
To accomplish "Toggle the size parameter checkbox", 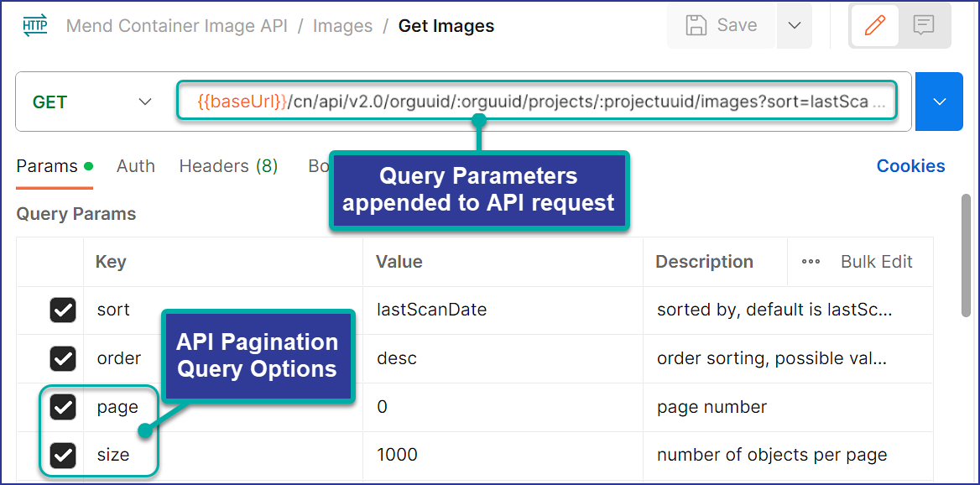I will [63, 455].
